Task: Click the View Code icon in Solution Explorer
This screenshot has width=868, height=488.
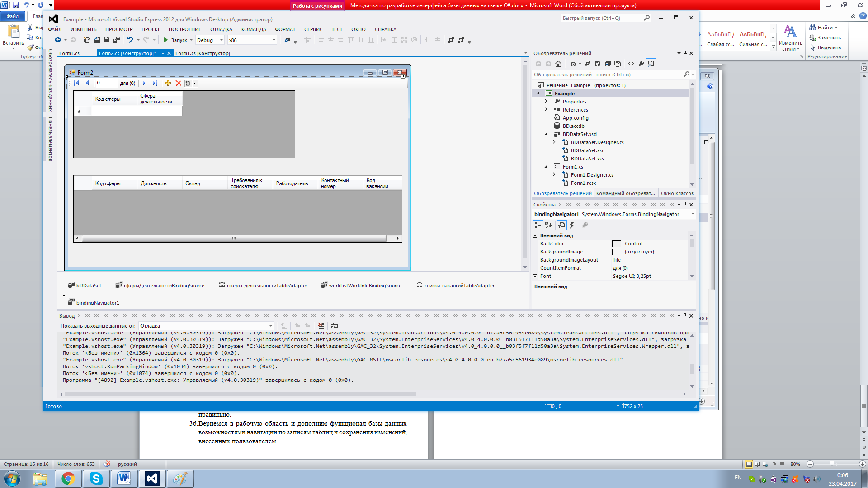Action: click(x=631, y=64)
